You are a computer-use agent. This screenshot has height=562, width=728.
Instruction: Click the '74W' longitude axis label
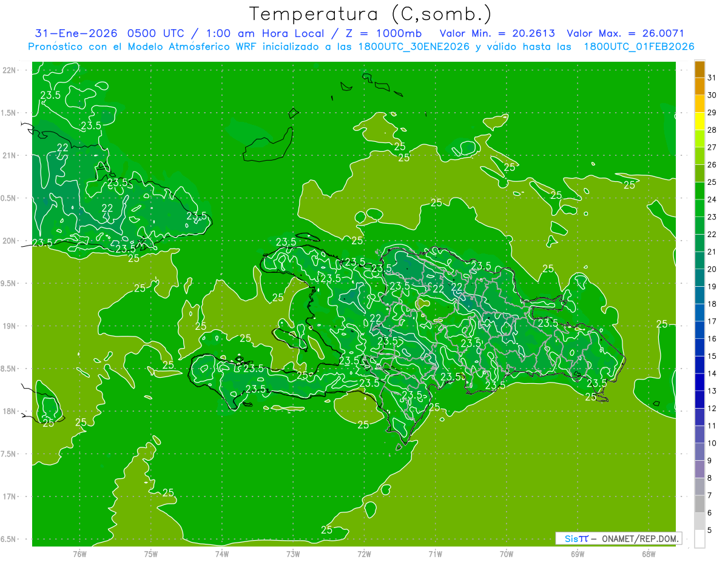pyautogui.click(x=222, y=554)
